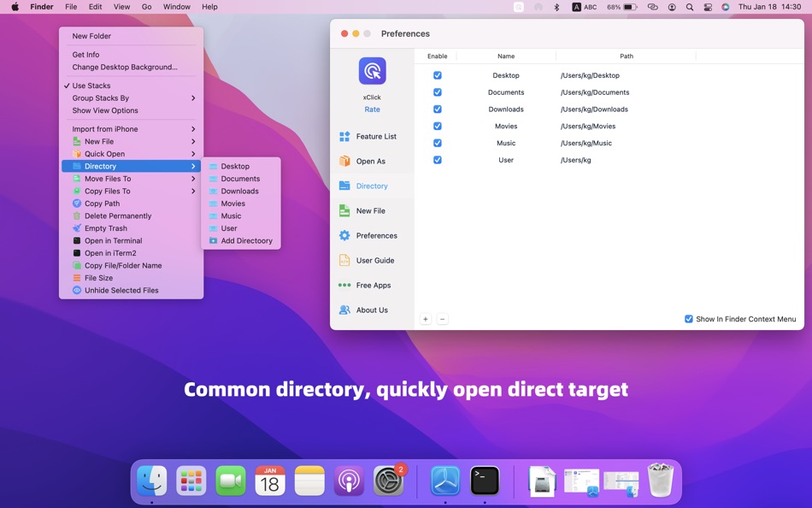Viewport: 812px width, 508px height.
Task: Click the Open in Terminal icon
Action: click(x=77, y=240)
